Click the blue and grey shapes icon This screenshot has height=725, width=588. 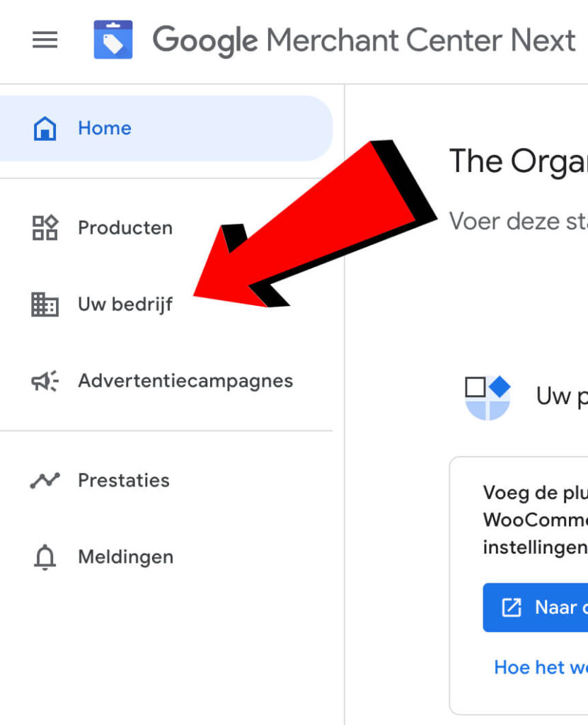[488, 397]
